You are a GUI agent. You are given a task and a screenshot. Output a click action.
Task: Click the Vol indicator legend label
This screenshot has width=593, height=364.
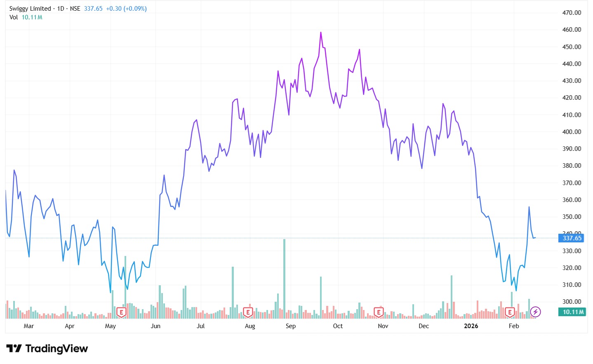click(x=14, y=17)
